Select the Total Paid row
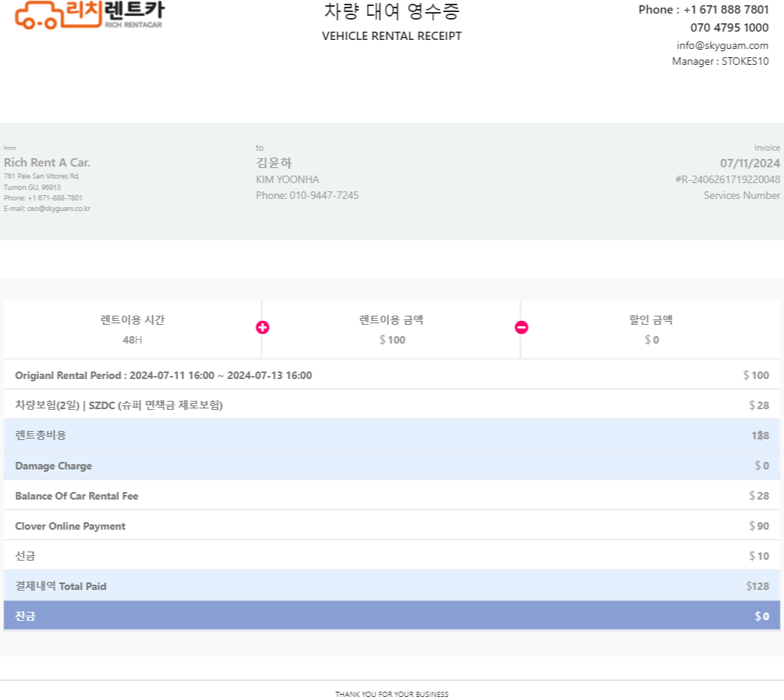 (392, 586)
